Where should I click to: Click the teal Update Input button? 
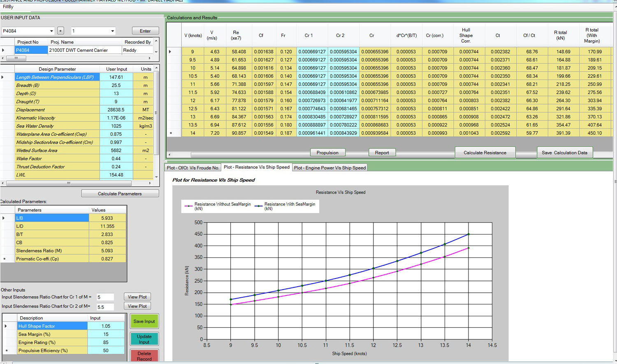144,339
